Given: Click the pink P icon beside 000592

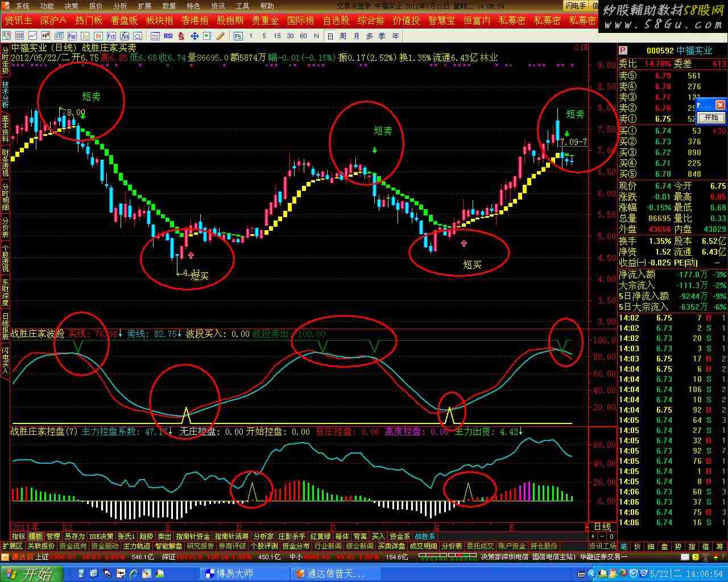Looking at the screenshot, I should coord(623,51).
